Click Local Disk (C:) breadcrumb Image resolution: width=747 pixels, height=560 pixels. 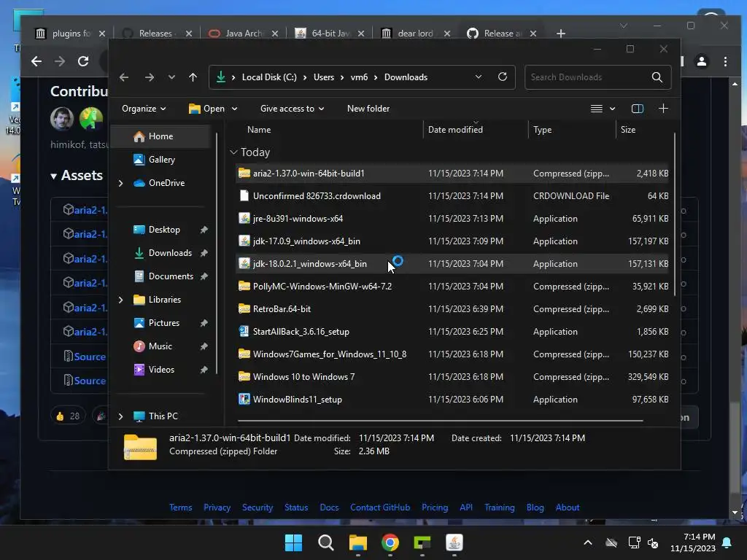269,77
